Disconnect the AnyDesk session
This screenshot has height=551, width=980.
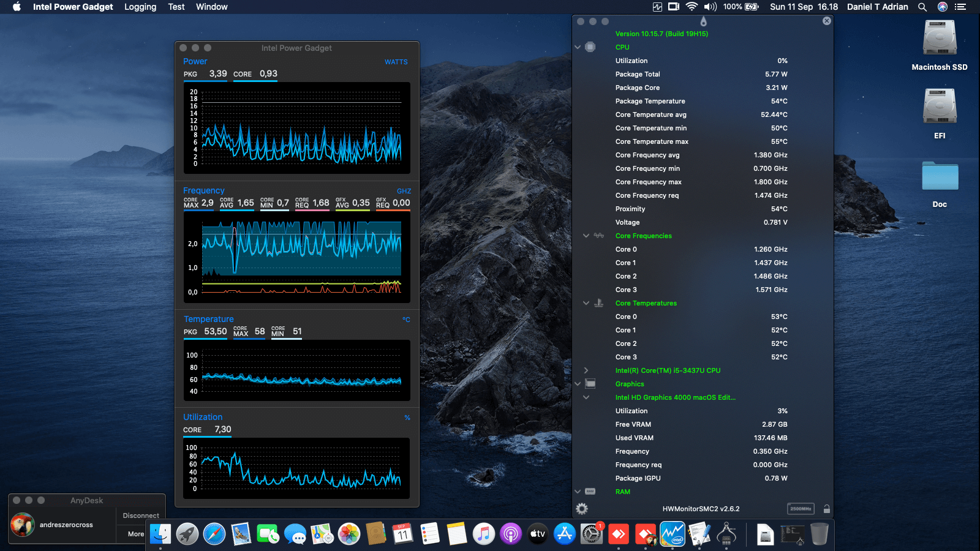(141, 515)
